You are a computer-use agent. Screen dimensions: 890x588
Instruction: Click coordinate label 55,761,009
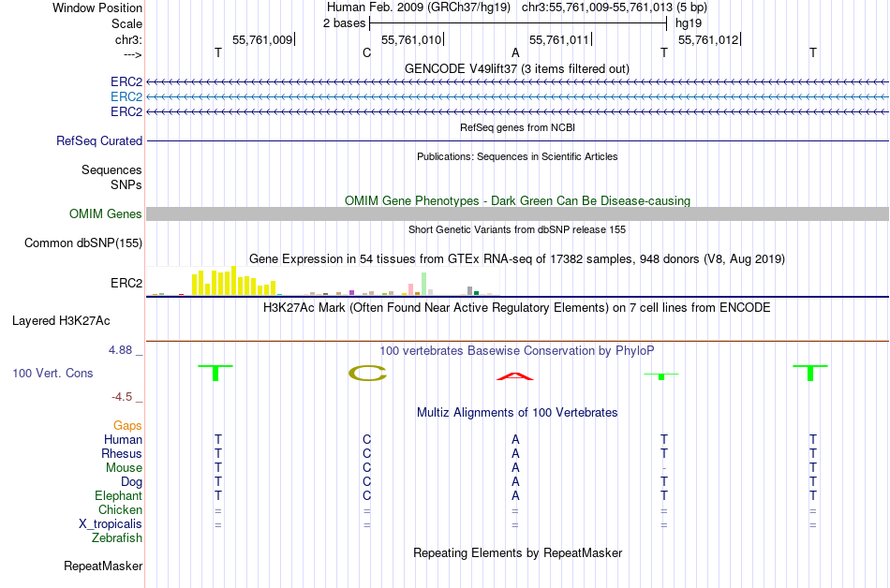[x=262, y=39]
